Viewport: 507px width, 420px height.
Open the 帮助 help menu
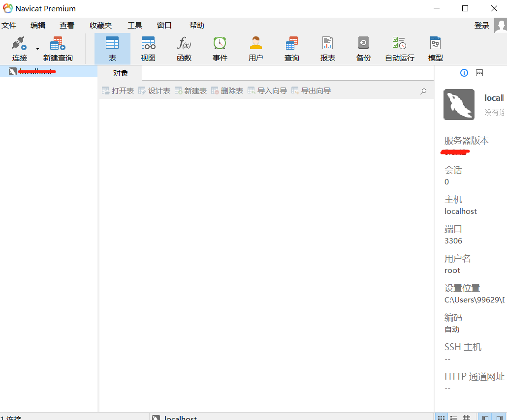point(196,25)
